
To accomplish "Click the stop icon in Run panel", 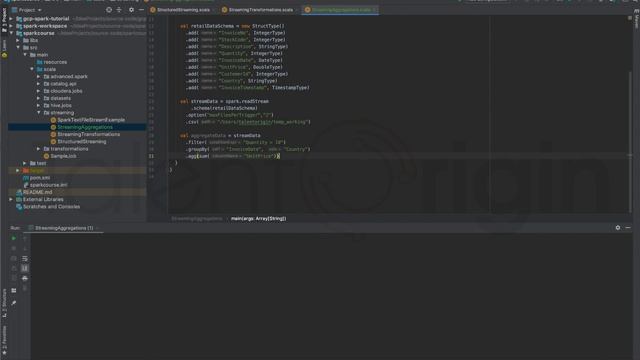I will pos(13,248).
